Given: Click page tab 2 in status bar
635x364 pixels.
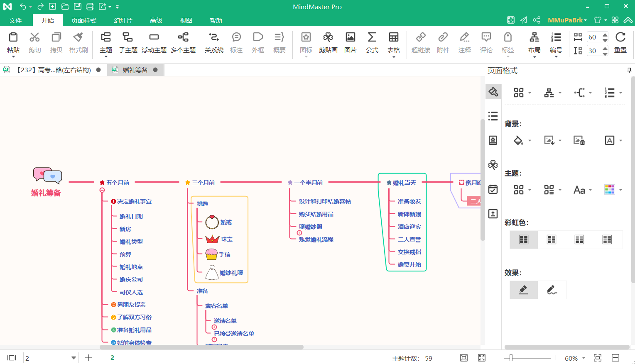Looking at the screenshot, I should (112, 358).
